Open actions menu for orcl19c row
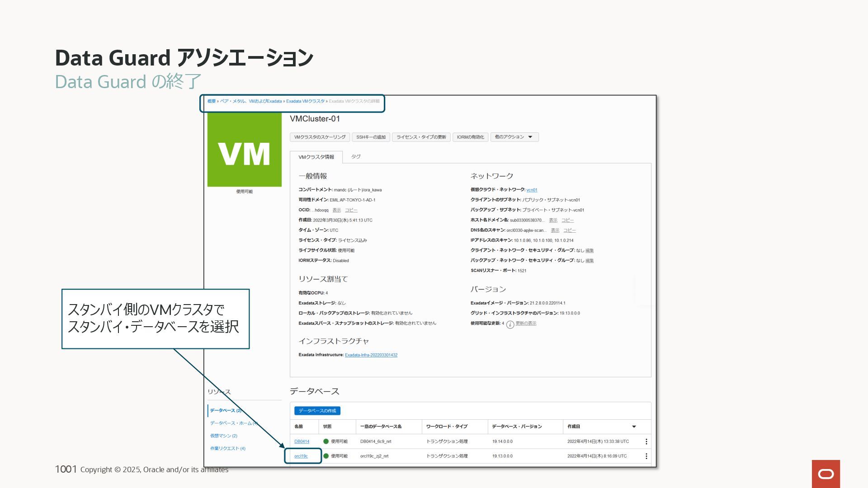The image size is (868, 488). tap(646, 456)
